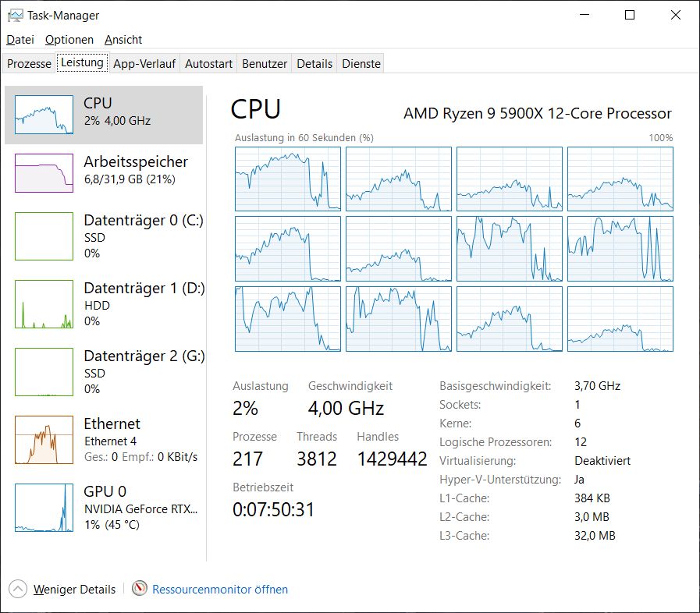The height and width of the screenshot is (613, 700).
Task: Switch to the App-Verlauf tab
Action: pos(145,64)
